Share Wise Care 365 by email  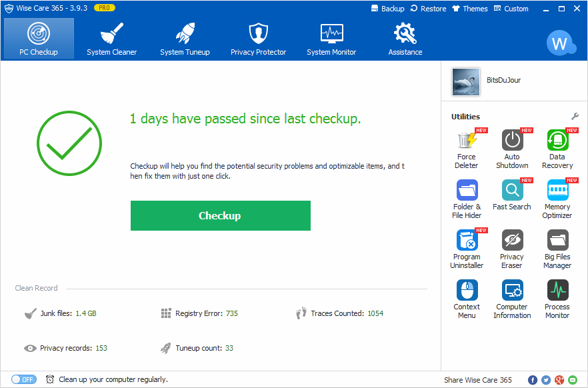[x=573, y=380]
